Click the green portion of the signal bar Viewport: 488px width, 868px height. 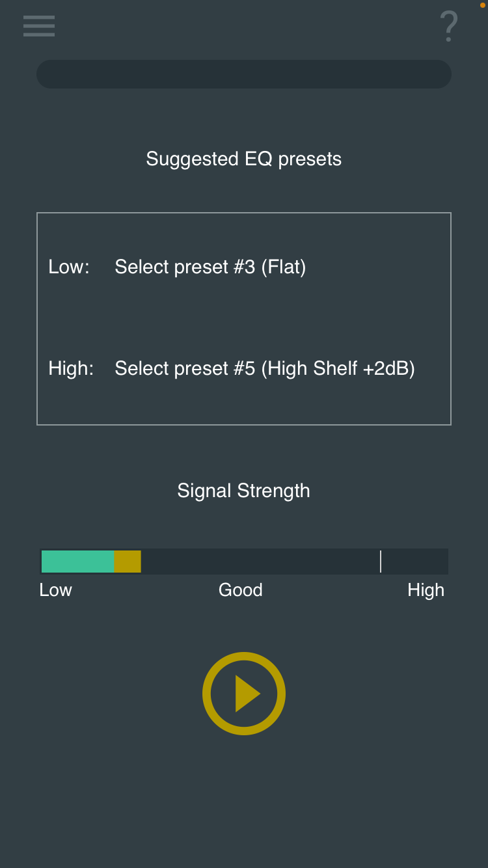(x=78, y=562)
